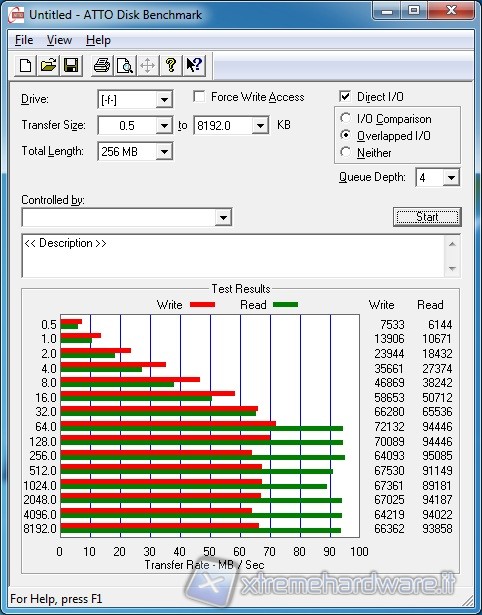482x615 pixels.
Task: Enable Force Write Access checkbox
Action: tap(199, 96)
